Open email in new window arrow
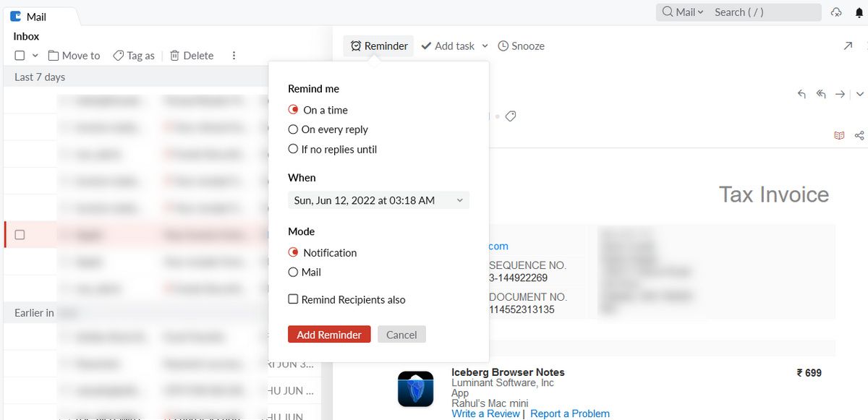Image resolution: width=868 pixels, height=420 pixels. (848, 46)
